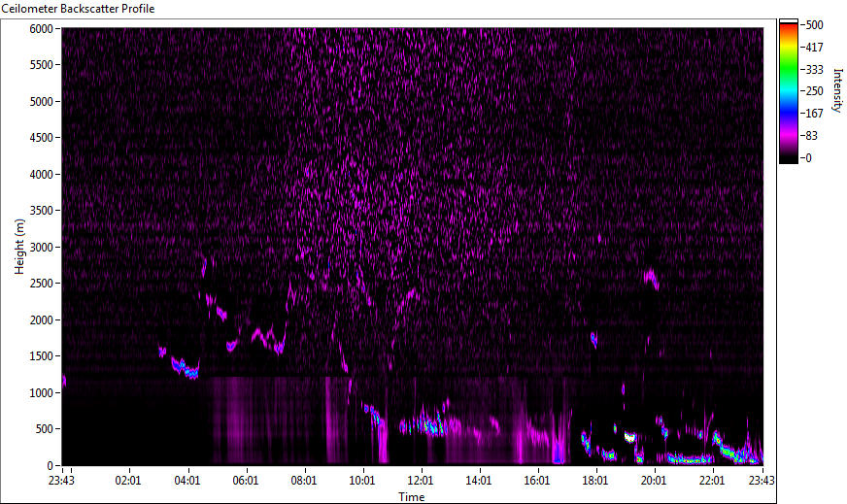Click the Intensity legend title

coord(837,90)
